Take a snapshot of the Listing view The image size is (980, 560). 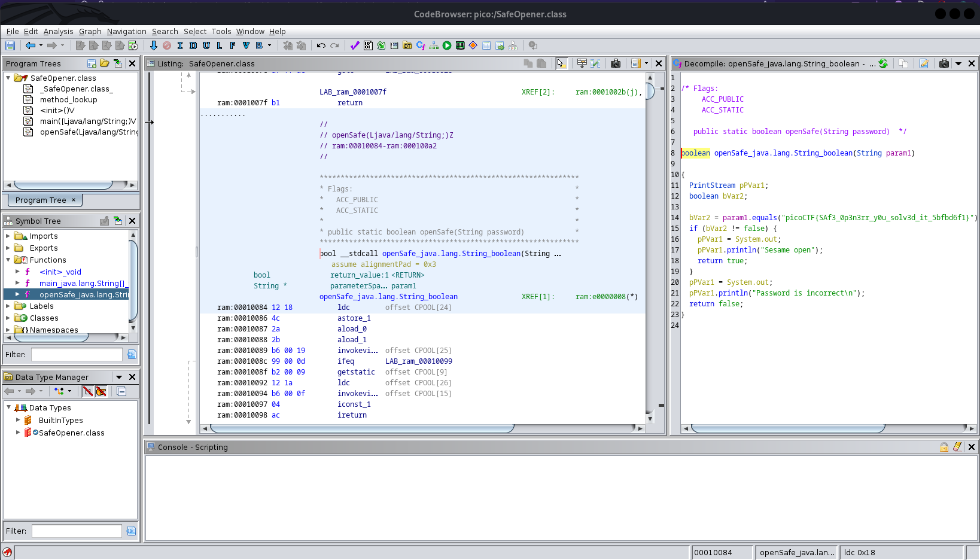615,63
